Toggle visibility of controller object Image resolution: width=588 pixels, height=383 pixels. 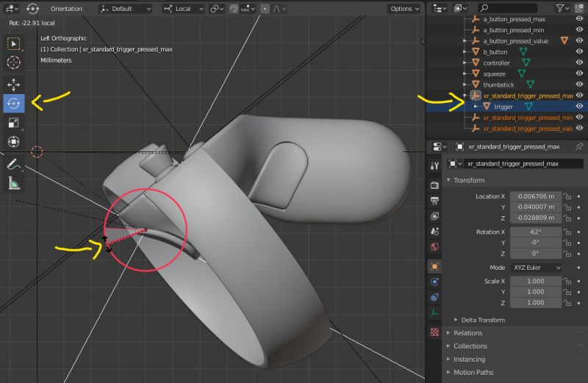[x=579, y=62]
